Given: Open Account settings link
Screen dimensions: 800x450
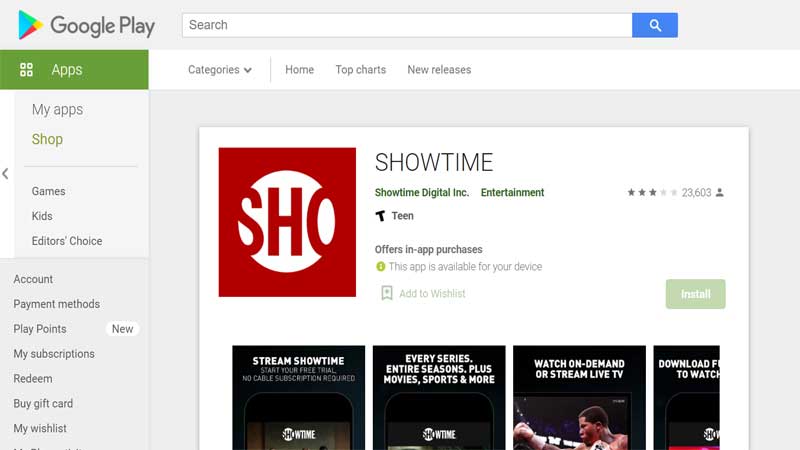Looking at the screenshot, I should [33, 279].
